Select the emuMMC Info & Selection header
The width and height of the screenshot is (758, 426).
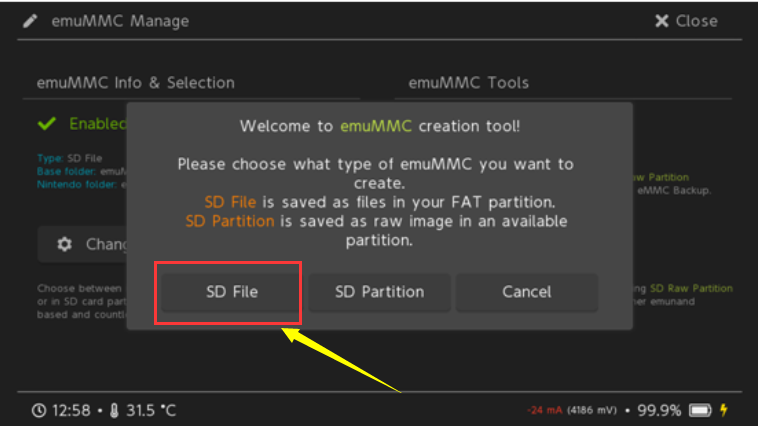[x=135, y=83]
